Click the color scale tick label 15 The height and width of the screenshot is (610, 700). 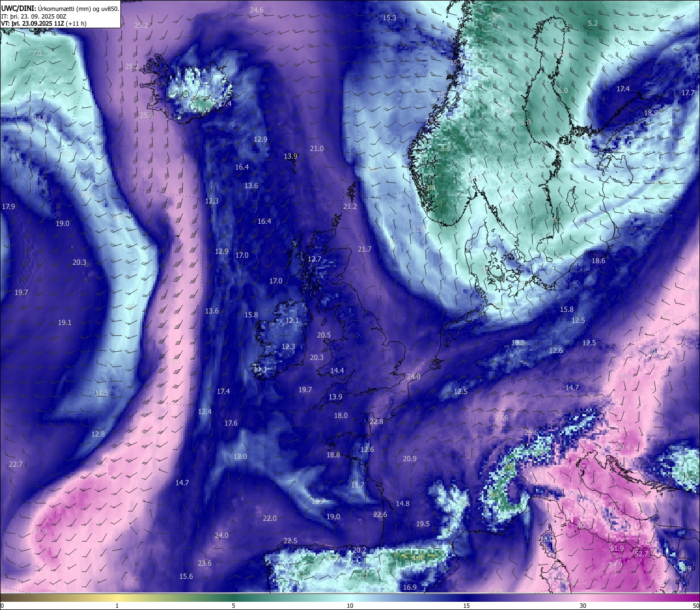(x=466, y=606)
